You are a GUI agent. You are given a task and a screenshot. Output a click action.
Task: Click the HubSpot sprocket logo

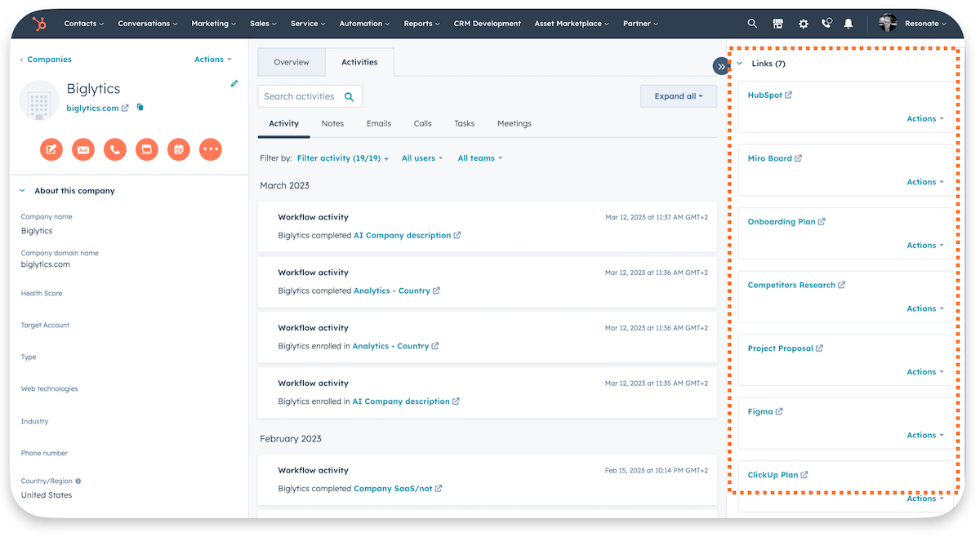39,24
